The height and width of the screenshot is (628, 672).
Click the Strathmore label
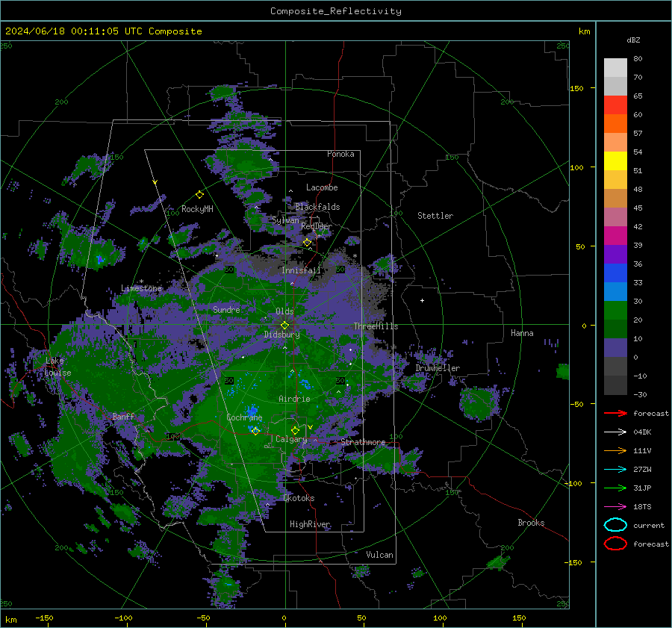coord(363,442)
